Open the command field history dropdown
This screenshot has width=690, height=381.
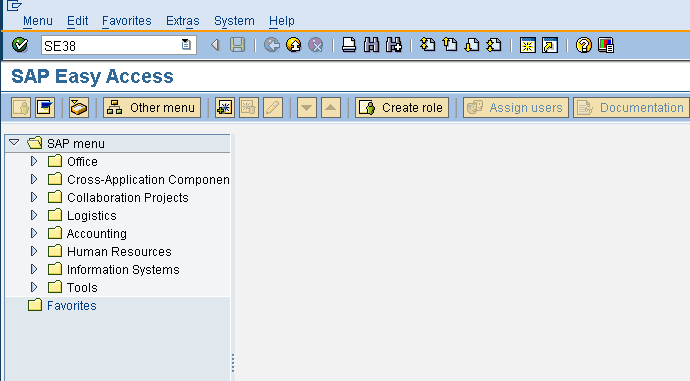[x=186, y=44]
